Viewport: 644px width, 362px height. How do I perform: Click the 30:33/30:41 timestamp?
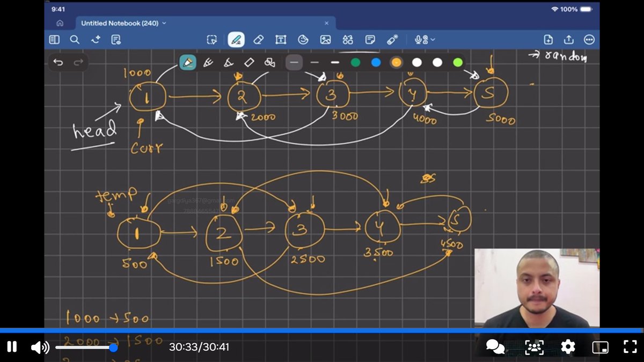(x=199, y=347)
